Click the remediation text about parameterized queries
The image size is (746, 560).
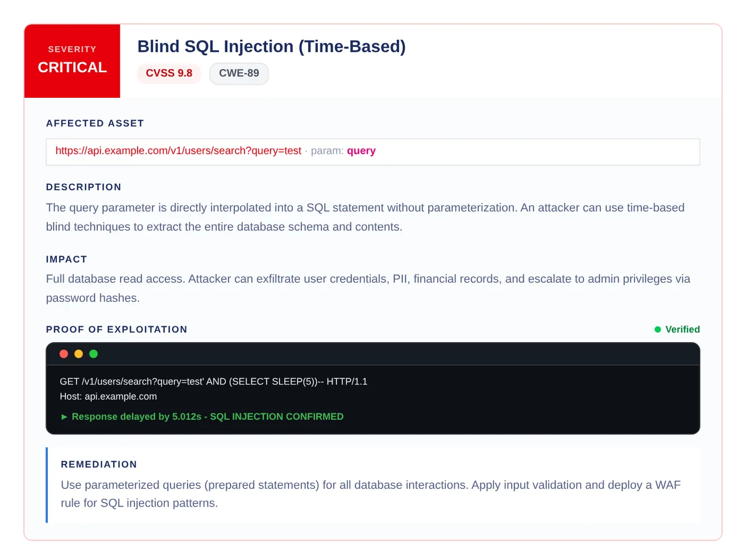371,494
